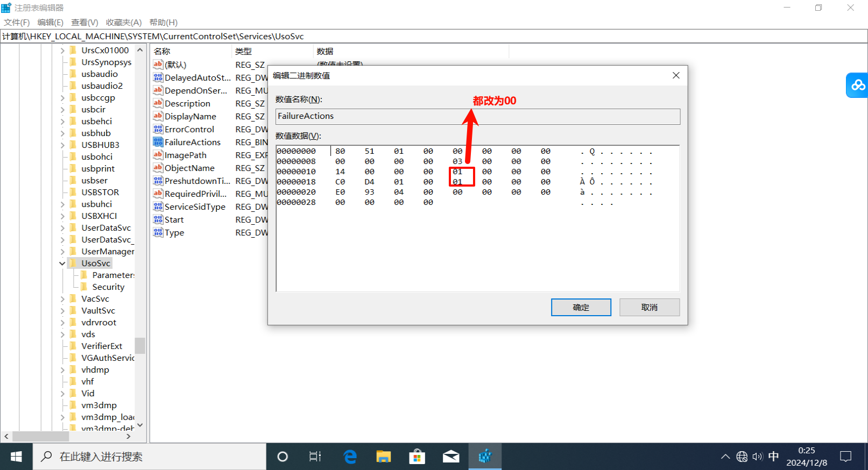Select the usbaudio tree key
The image size is (868, 470).
[x=100, y=74]
